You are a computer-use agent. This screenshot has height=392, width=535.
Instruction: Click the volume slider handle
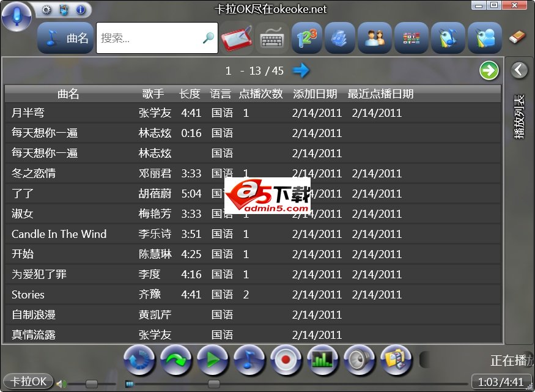[x=92, y=384]
